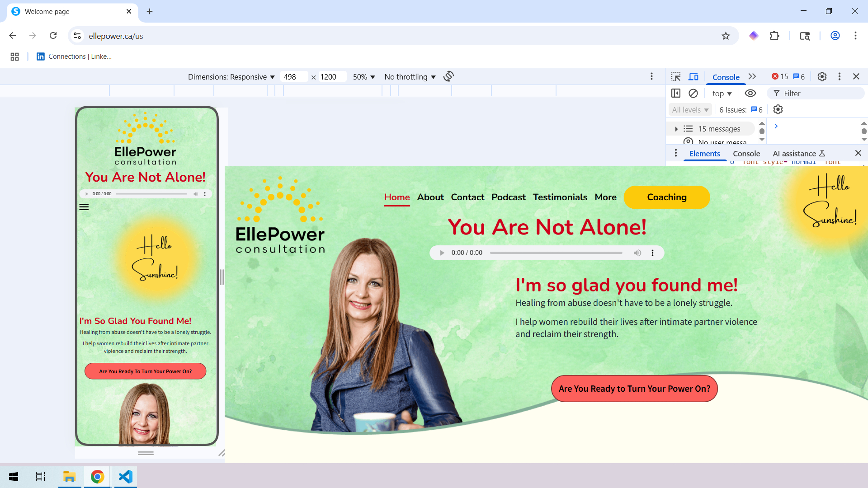Image resolution: width=868 pixels, height=488 pixels.
Task: Click the rotate device orientation icon
Action: [448, 76]
